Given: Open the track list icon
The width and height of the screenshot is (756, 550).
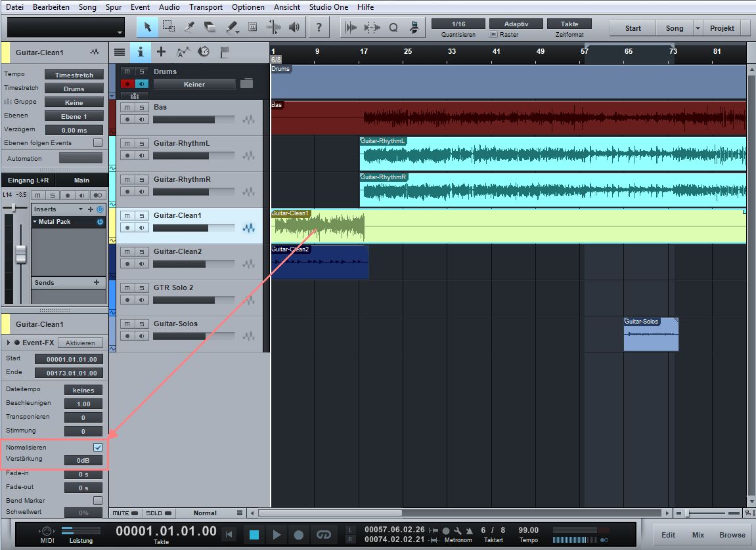Looking at the screenshot, I should coord(120,52).
